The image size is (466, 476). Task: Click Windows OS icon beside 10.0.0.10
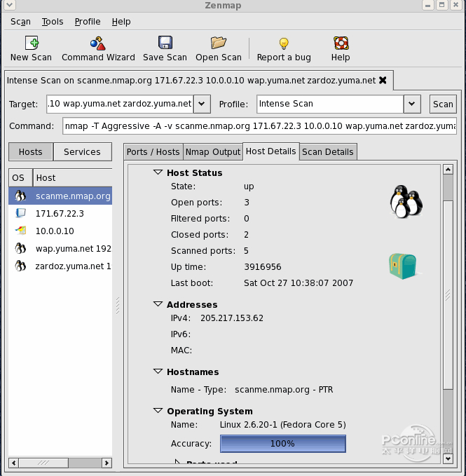(x=20, y=231)
